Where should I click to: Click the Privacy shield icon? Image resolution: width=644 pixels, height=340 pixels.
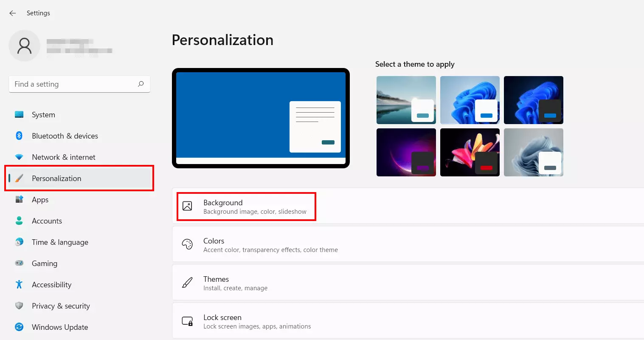pyautogui.click(x=19, y=306)
